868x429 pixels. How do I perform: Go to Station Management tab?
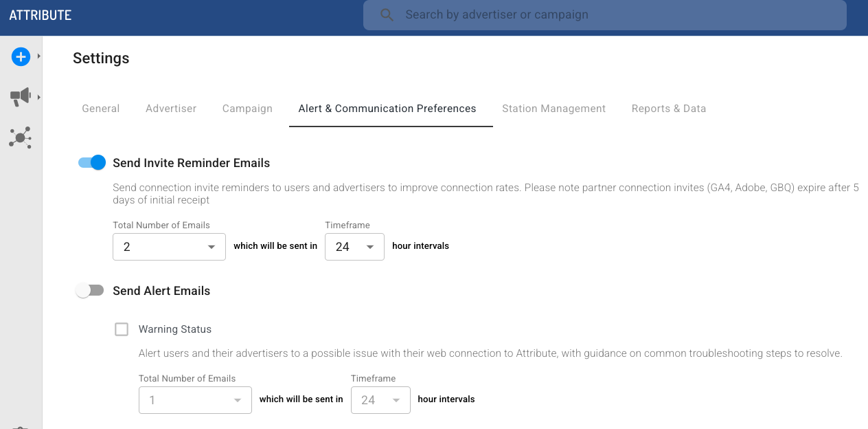click(553, 109)
